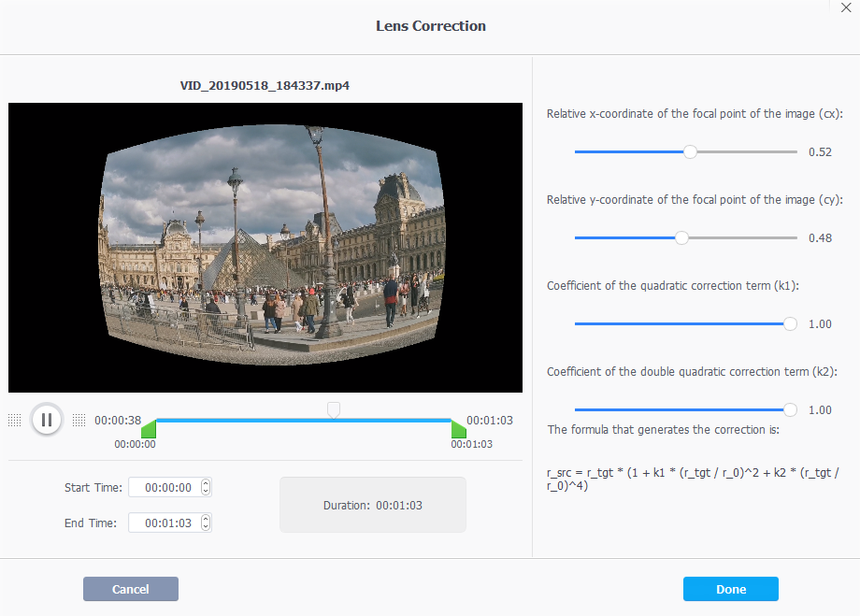The width and height of the screenshot is (860, 616).
Task: Click the green trim start marker
Action: [x=149, y=429]
